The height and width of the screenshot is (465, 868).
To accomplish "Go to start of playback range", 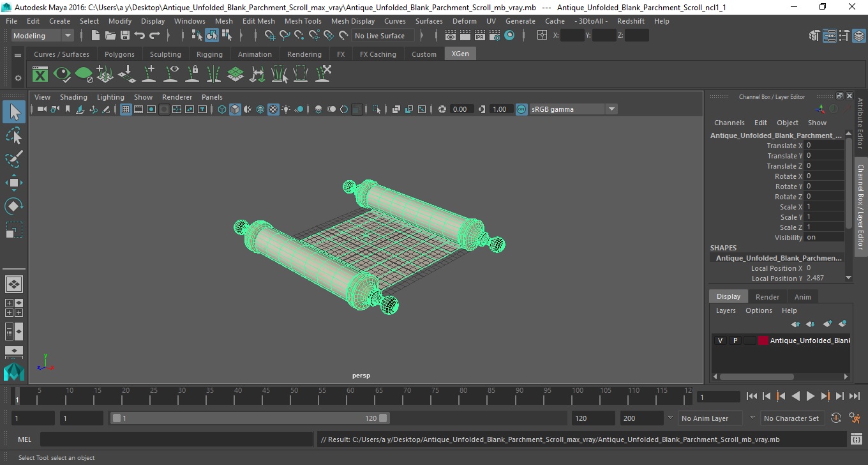I will pos(752,396).
